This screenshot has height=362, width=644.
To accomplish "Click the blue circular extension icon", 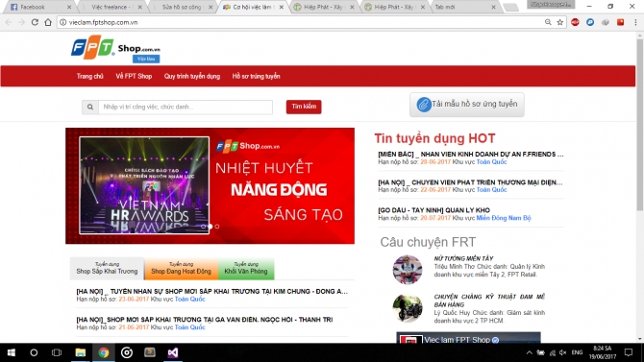I will coord(590,22).
